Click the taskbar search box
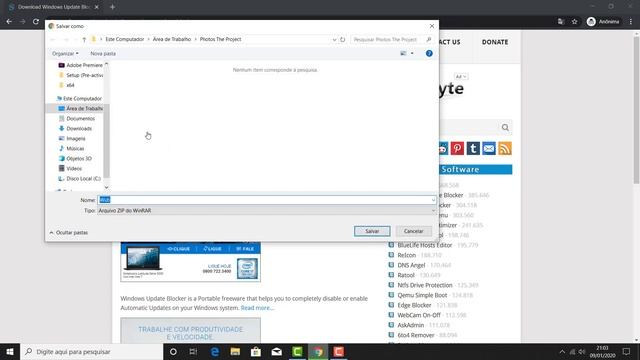The width and height of the screenshot is (640, 360). (91, 351)
